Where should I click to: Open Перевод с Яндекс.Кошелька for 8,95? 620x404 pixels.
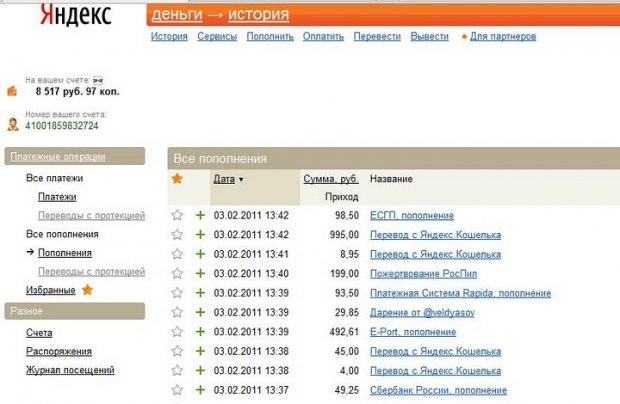(x=435, y=254)
